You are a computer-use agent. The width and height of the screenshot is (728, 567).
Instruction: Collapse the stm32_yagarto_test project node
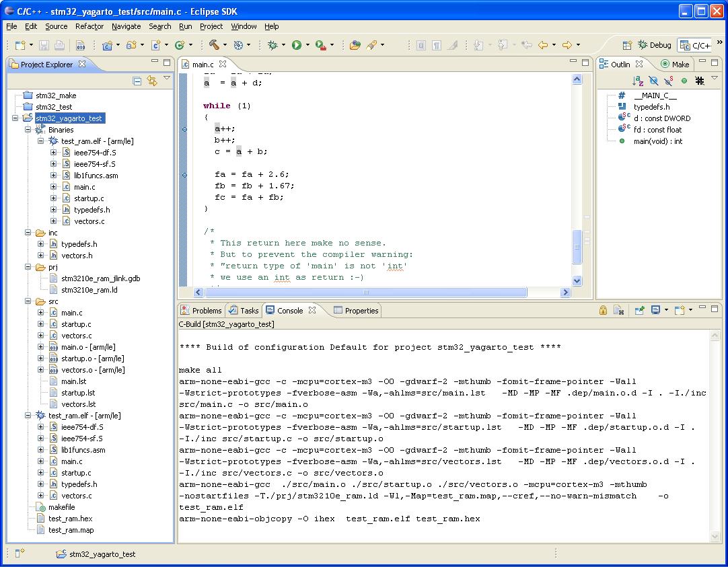click(x=15, y=118)
